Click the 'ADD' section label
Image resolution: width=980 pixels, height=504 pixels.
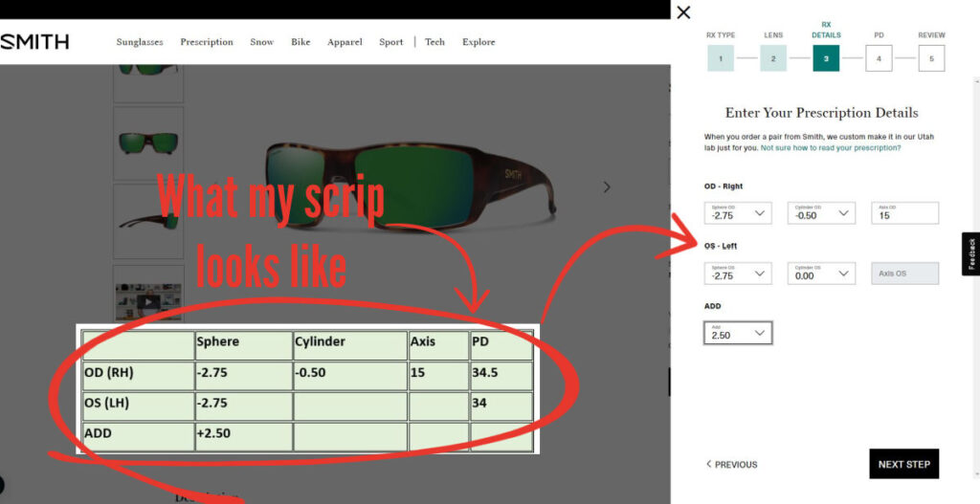tap(712, 306)
